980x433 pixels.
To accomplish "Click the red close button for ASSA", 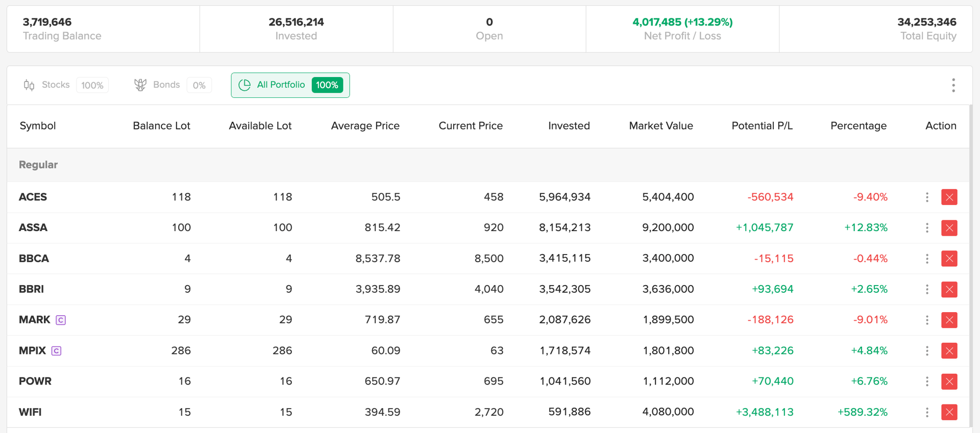I will [x=949, y=228].
